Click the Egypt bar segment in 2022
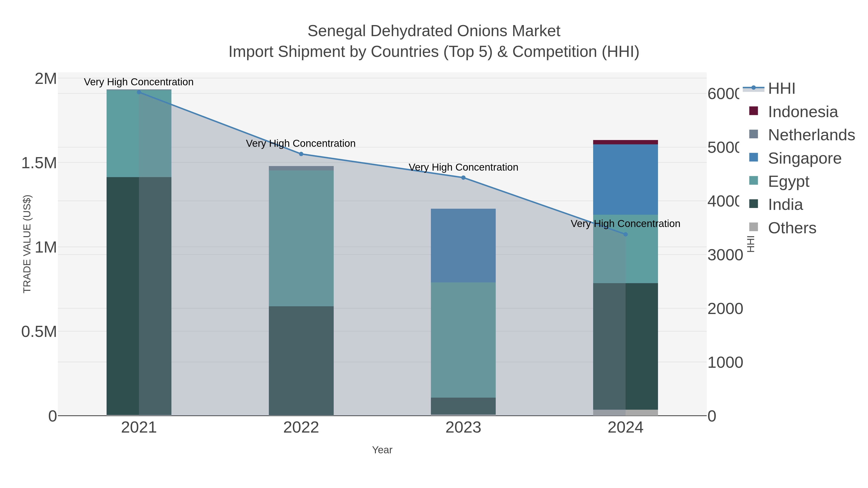This screenshot has height=488, width=868. click(301, 238)
